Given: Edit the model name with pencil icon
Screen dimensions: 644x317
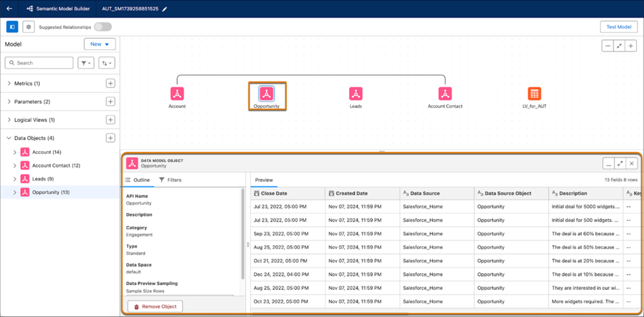Looking at the screenshot, I should (165, 9).
